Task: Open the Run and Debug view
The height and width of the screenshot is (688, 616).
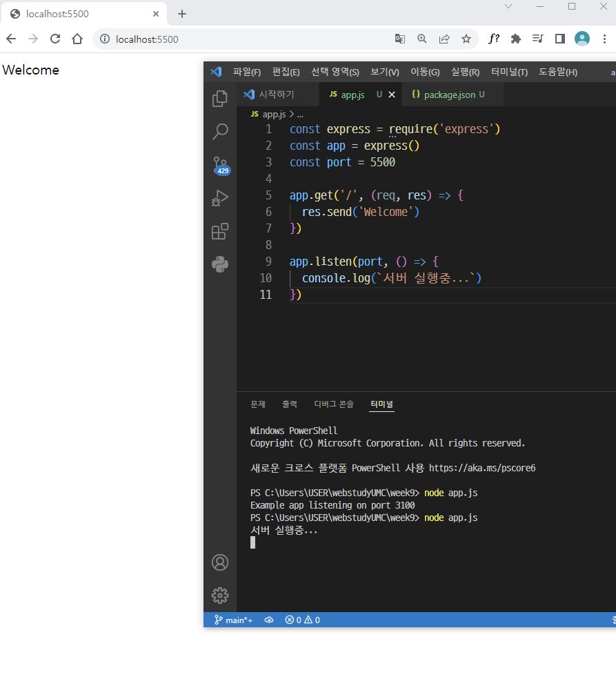Action: [220, 198]
